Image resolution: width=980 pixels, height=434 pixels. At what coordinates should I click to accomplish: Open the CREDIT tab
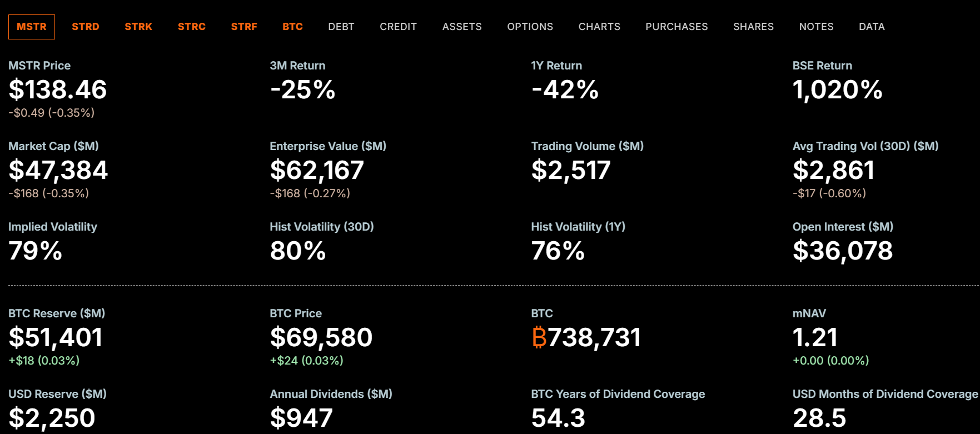click(398, 27)
